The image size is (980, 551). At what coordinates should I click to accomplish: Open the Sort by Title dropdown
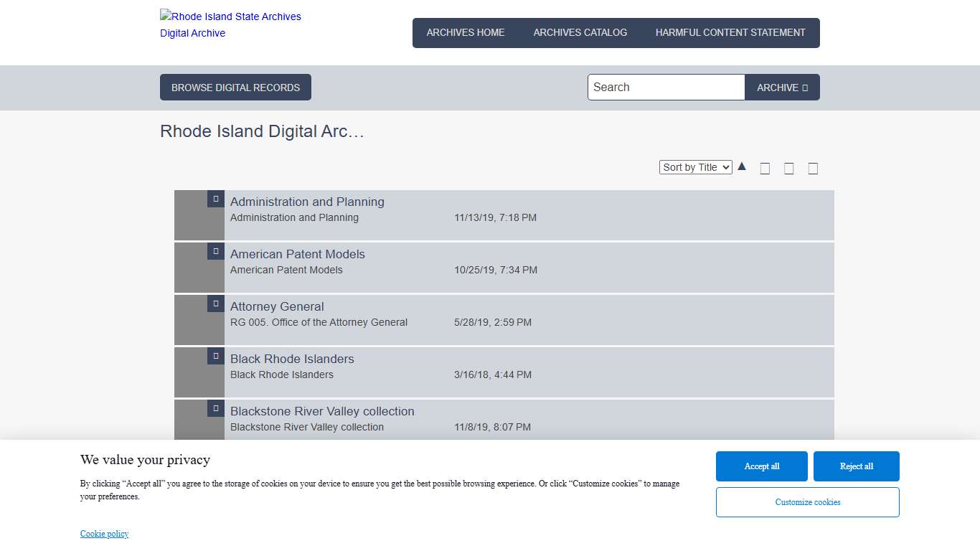(695, 166)
